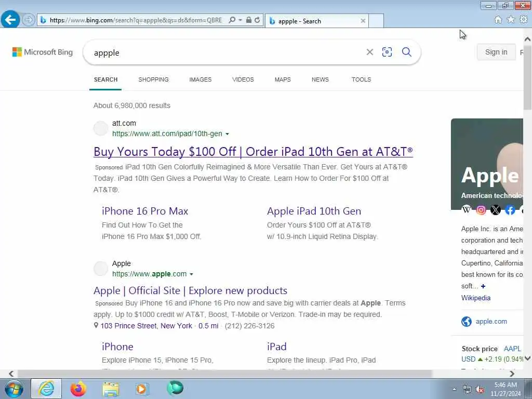Image resolution: width=532 pixels, height=399 pixels.
Task: Open the browser Tools gear icon
Action: tap(524, 20)
